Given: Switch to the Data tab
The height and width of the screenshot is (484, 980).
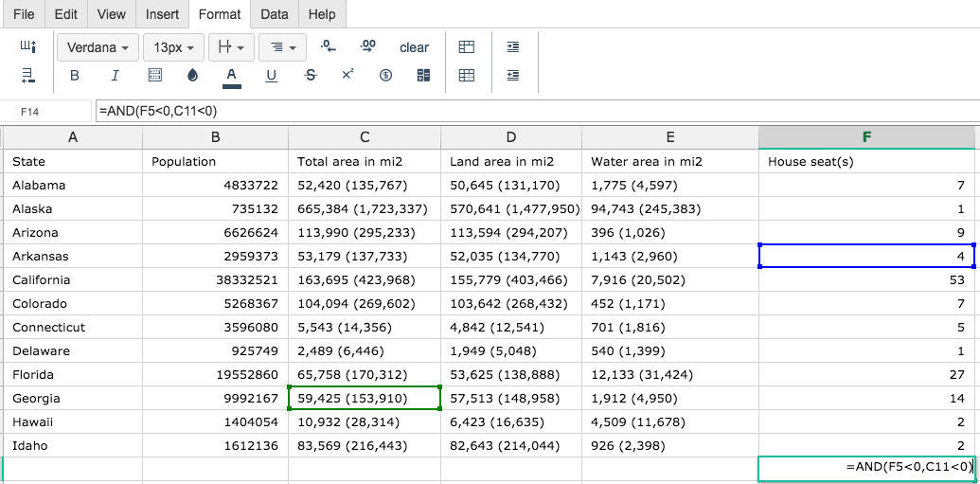Looking at the screenshot, I should coord(275,14).
